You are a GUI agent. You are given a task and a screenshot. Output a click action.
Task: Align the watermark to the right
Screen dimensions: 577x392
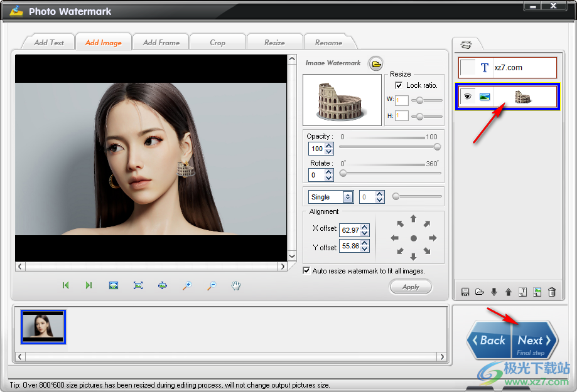pos(433,238)
